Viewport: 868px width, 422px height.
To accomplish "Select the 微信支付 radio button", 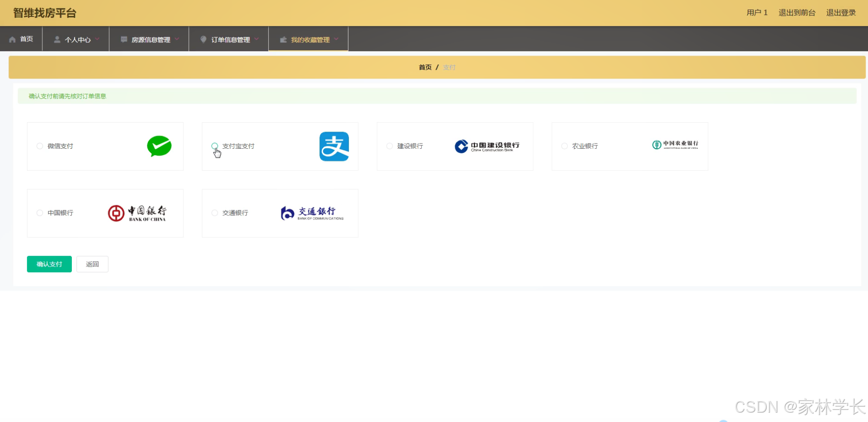I will [x=40, y=146].
